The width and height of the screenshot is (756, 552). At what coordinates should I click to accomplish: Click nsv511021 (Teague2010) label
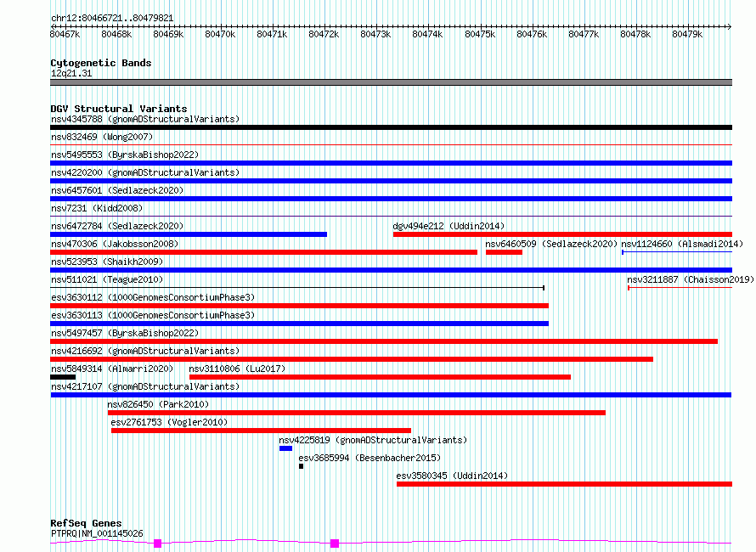107,279
